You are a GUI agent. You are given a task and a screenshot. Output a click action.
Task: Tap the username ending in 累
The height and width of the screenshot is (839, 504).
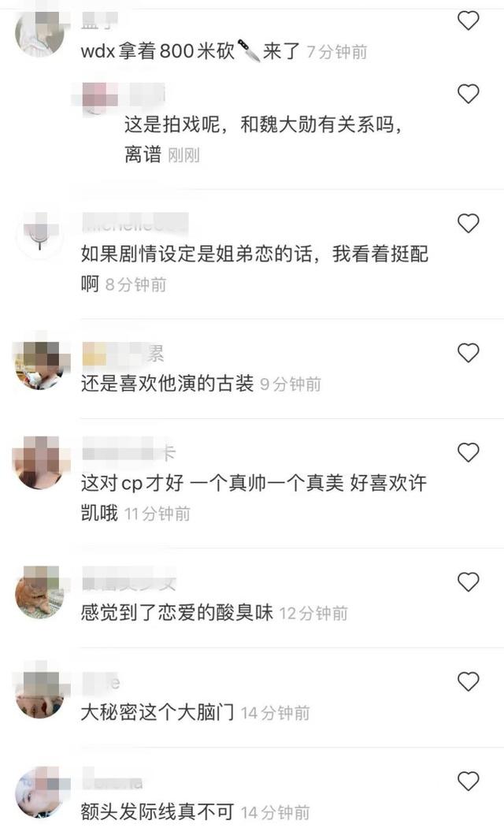coord(124,354)
